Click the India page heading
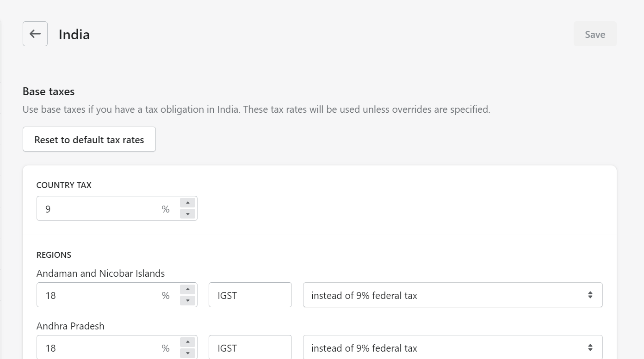The image size is (644, 359). (74, 35)
